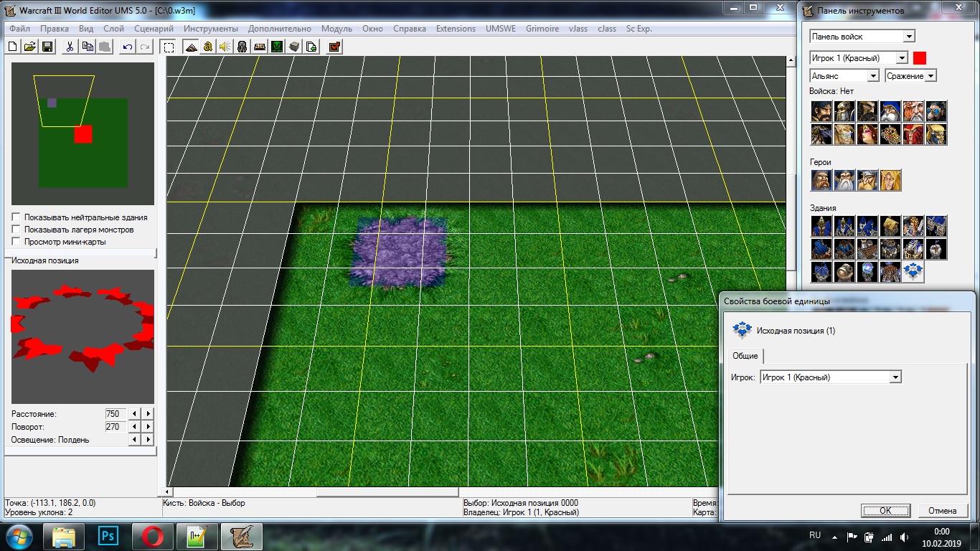
Task: Click the Save map floppy icon
Action: [x=47, y=47]
